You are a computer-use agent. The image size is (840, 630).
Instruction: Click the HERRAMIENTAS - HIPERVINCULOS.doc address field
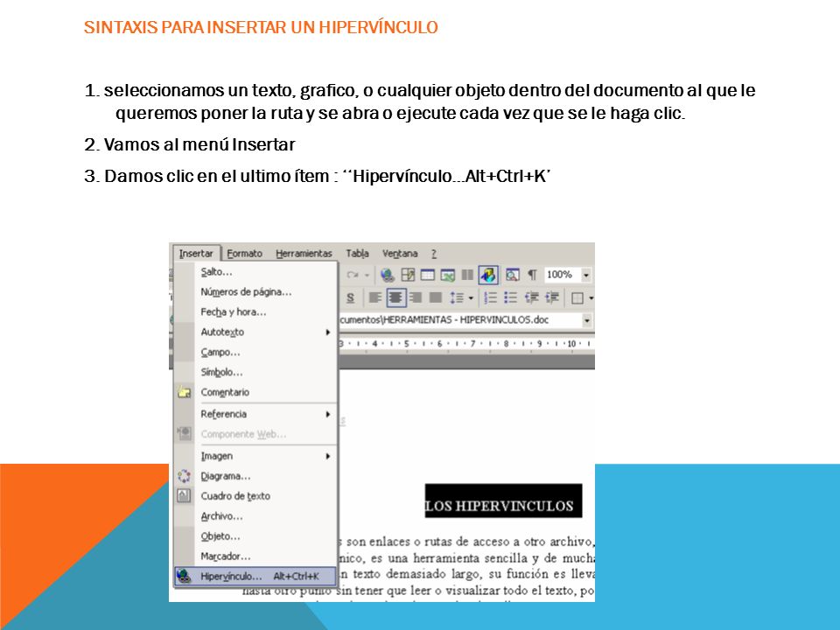(x=461, y=320)
